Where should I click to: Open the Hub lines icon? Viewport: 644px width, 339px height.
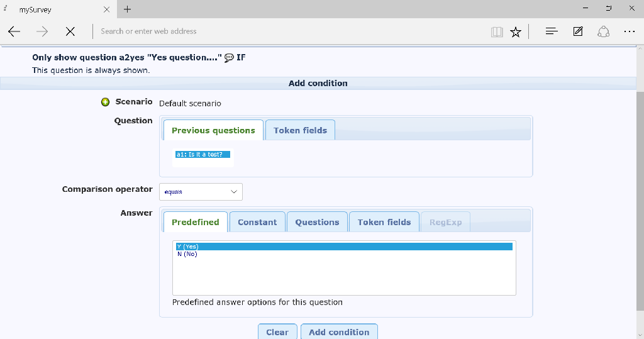coord(552,31)
